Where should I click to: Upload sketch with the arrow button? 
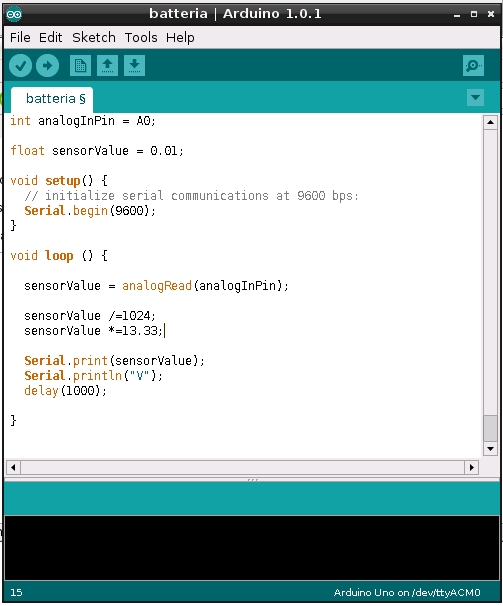[48, 65]
